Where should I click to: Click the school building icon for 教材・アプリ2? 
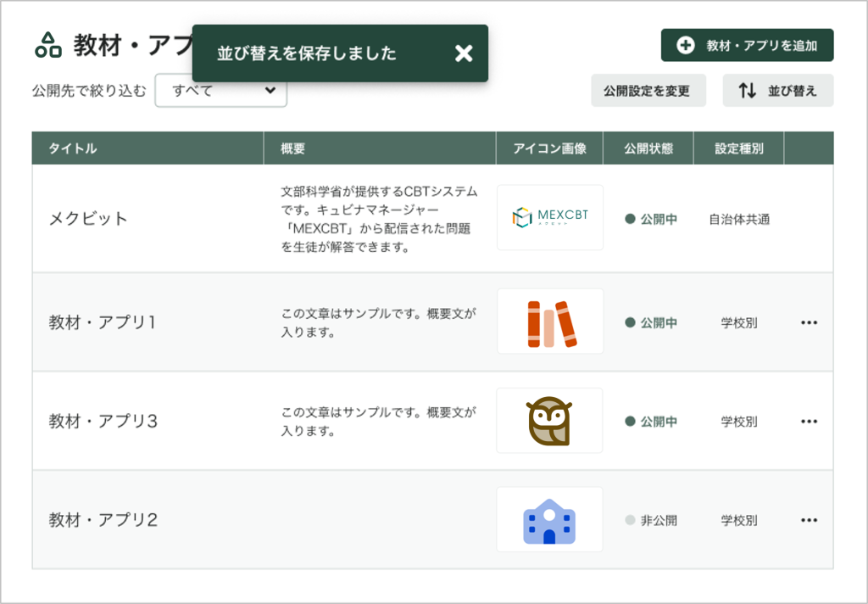[x=549, y=519]
